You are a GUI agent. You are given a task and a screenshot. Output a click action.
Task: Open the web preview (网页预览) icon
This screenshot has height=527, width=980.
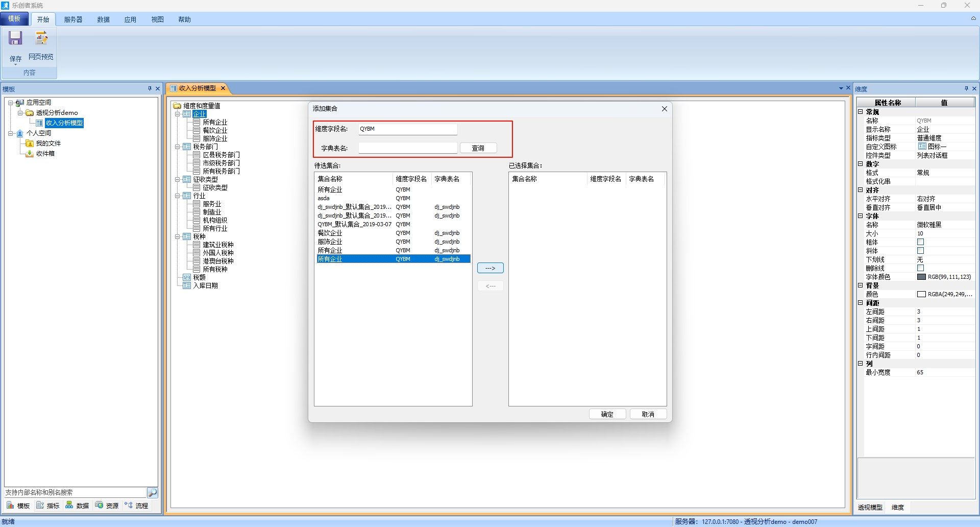41,39
